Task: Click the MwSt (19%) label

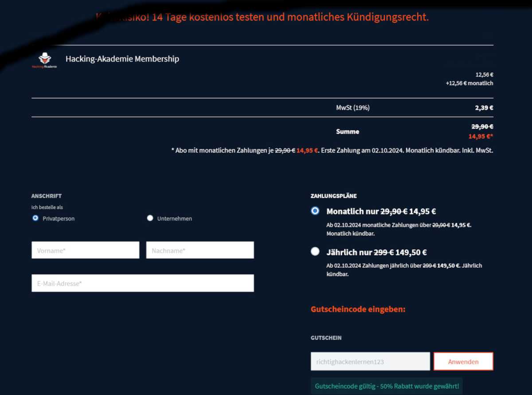Action: [353, 107]
